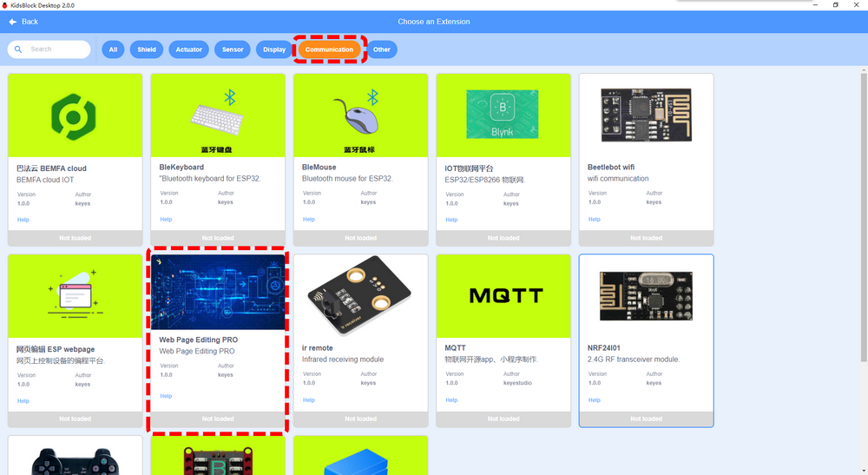
Task: Click the search magnifier icon
Action: click(18, 49)
